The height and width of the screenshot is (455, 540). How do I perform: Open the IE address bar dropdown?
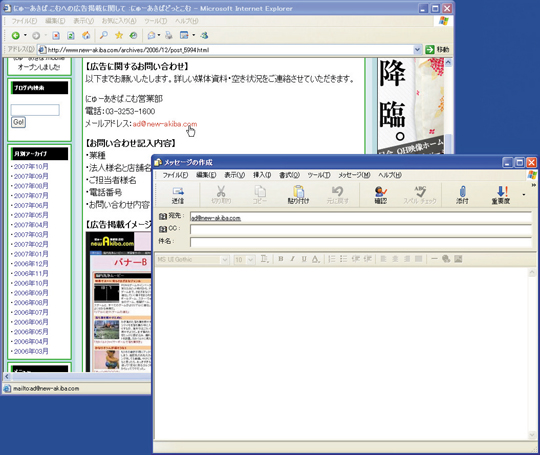click(417, 50)
